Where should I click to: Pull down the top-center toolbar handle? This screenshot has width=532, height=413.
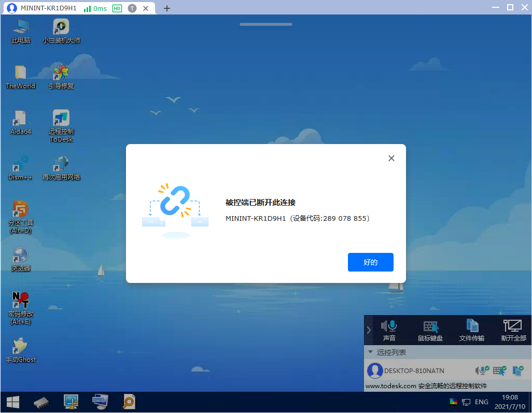click(x=266, y=24)
